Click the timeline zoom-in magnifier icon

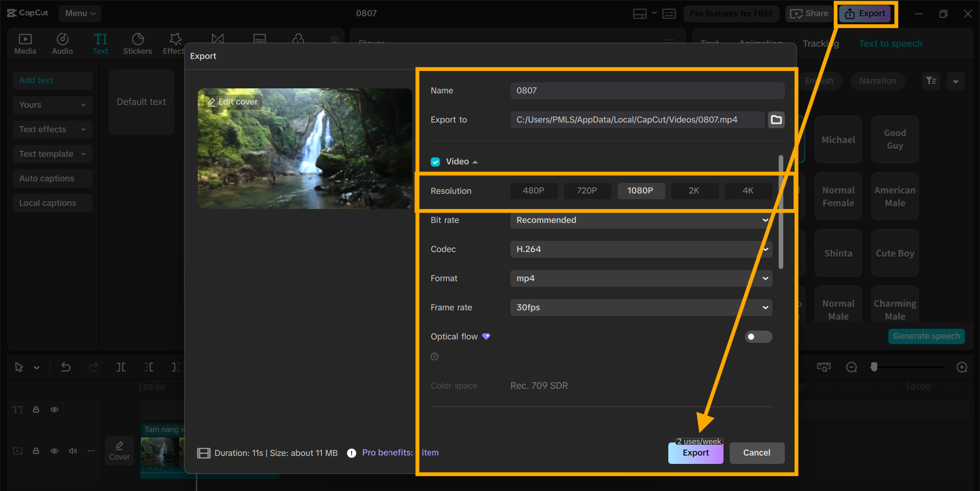[962, 367]
